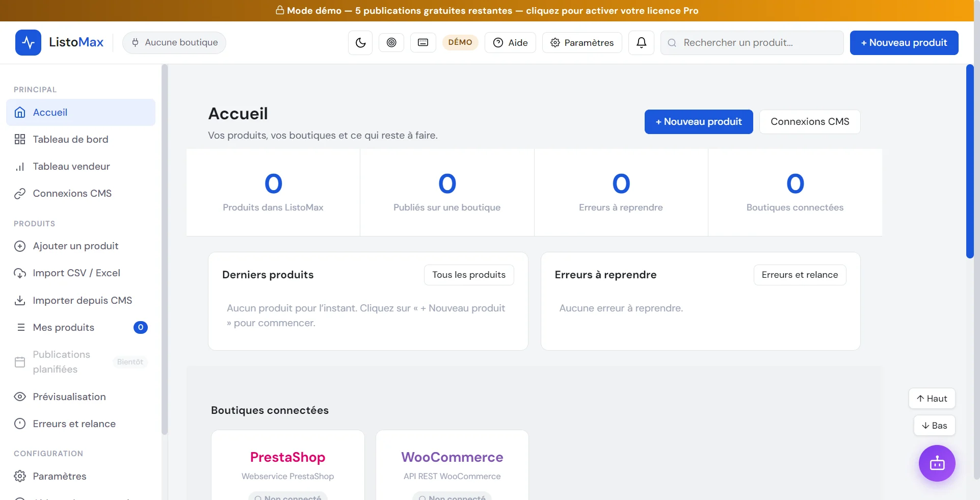The height and width of the screenshot is (500, 980).
Task: Click the lock icon in the demo banner
Action: tap(280, 10)
